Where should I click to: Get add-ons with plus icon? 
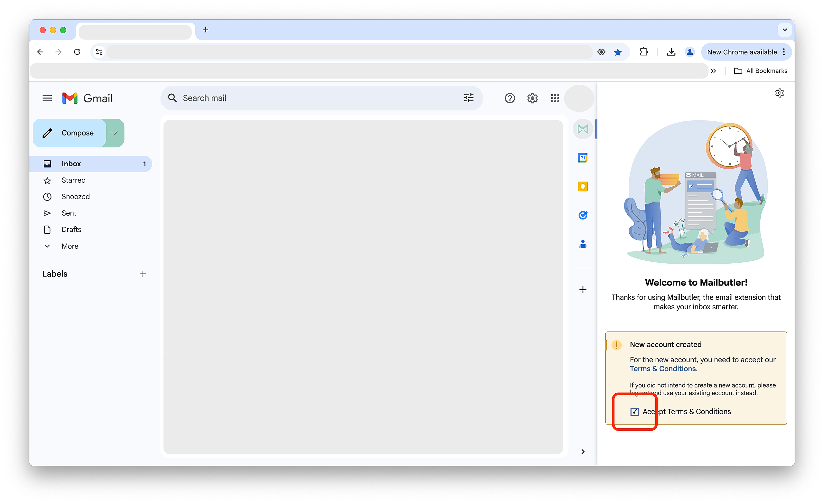pos(583,290)
